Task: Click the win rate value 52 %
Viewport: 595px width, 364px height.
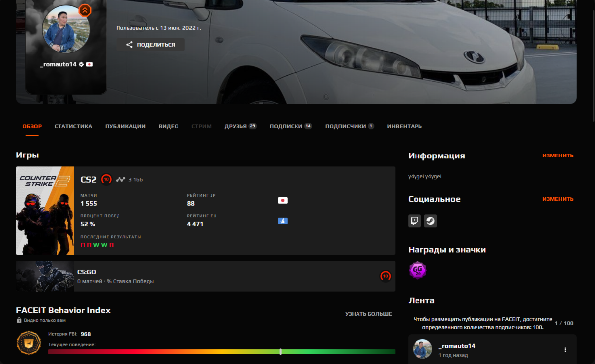Action: pos(88,224)
